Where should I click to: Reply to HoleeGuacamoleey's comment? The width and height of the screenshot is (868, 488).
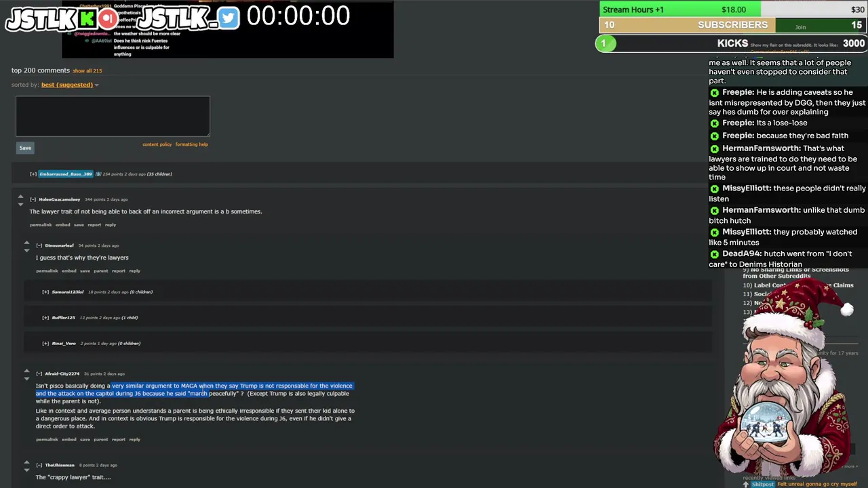pos(111,225)
